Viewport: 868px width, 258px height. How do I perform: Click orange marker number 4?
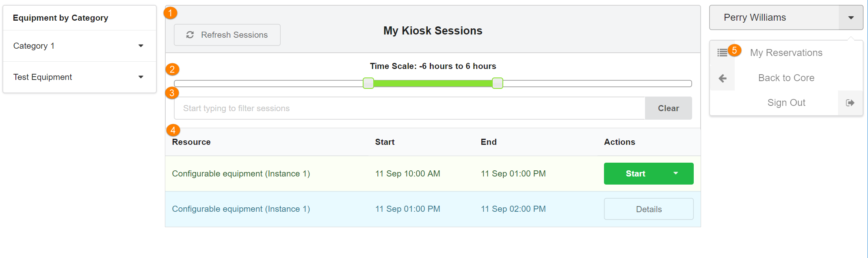pos(173,130)
